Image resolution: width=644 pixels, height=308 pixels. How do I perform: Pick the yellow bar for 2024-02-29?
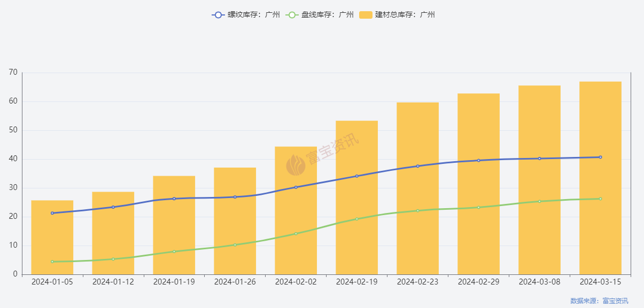(x=479, y=184)
